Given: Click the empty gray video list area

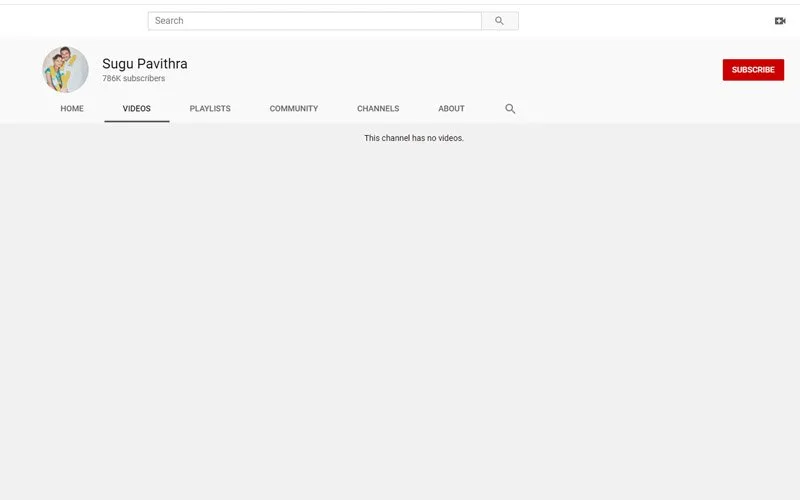Looking at the screenshot, I should (x=400, y=320).
